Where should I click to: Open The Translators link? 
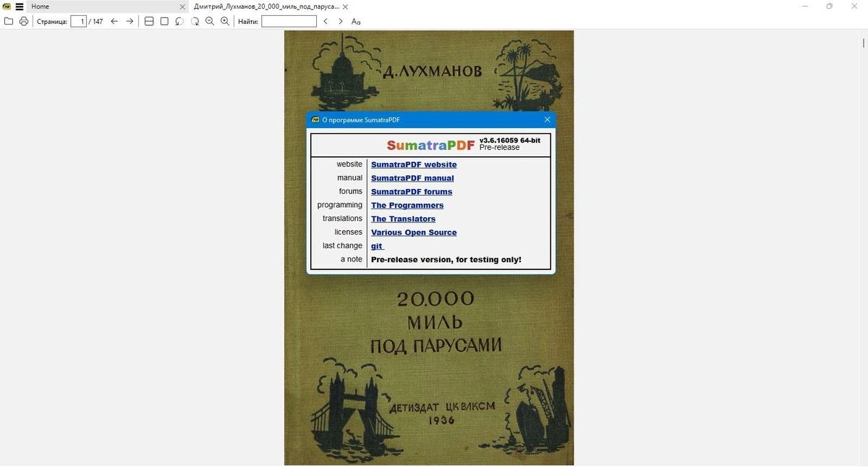tap(403, 219)
